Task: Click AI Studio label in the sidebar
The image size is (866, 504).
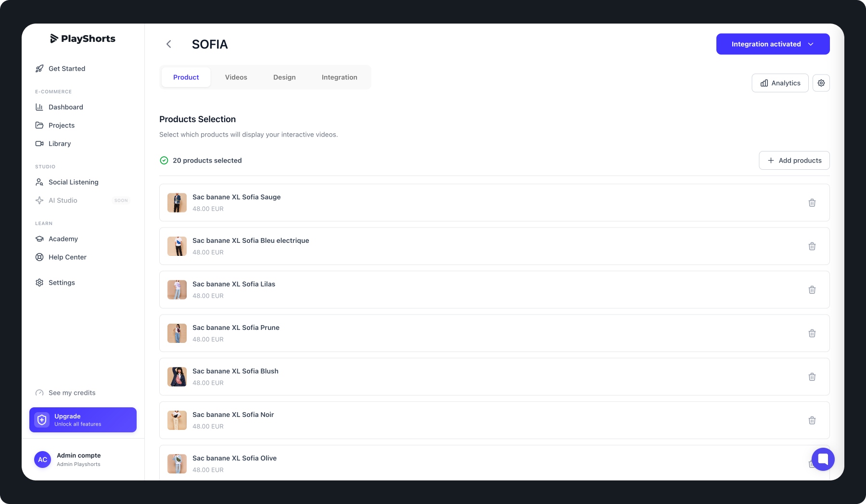Action: (63, 201)
